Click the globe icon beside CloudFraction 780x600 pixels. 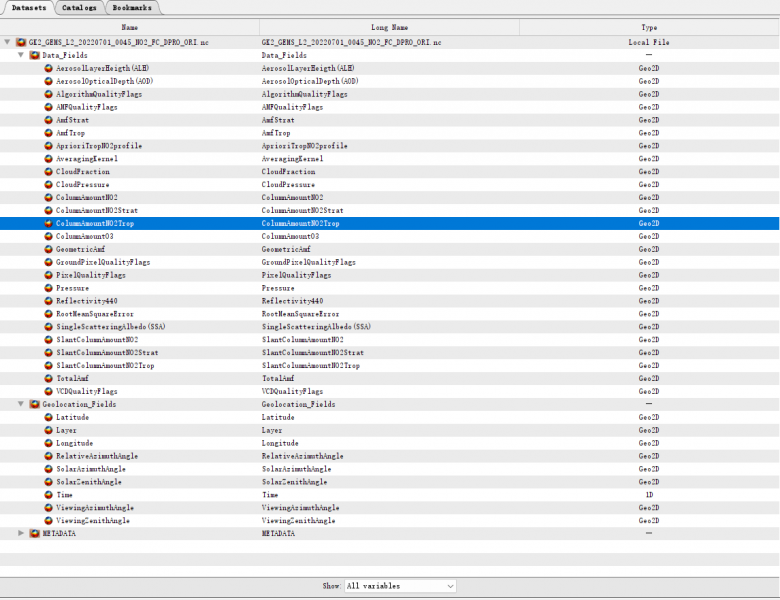[x=48, y=172]
